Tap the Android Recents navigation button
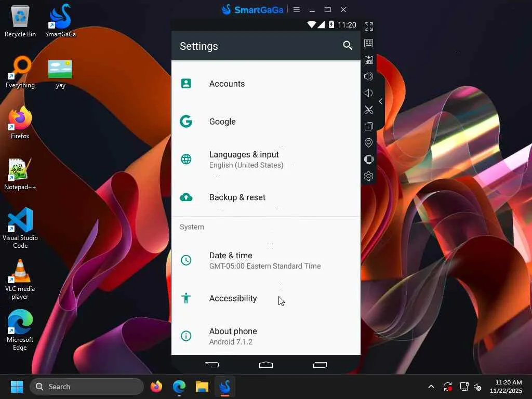 (x=320, y=365)
